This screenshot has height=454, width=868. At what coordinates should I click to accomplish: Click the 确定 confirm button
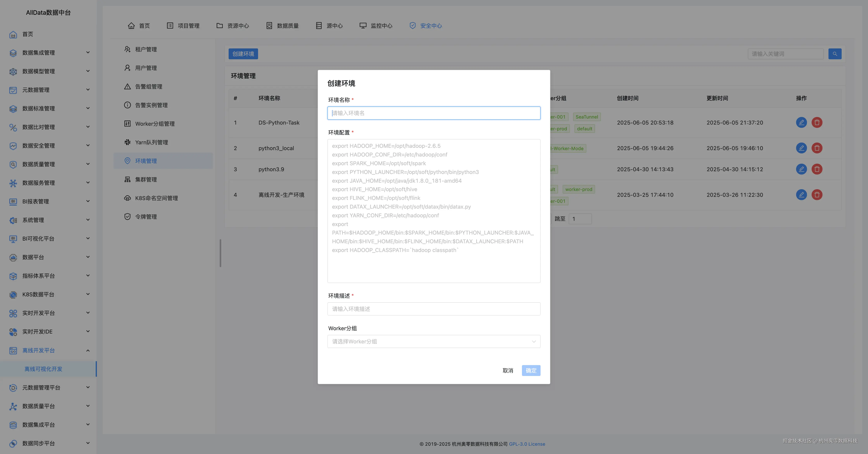click(531, 371)
